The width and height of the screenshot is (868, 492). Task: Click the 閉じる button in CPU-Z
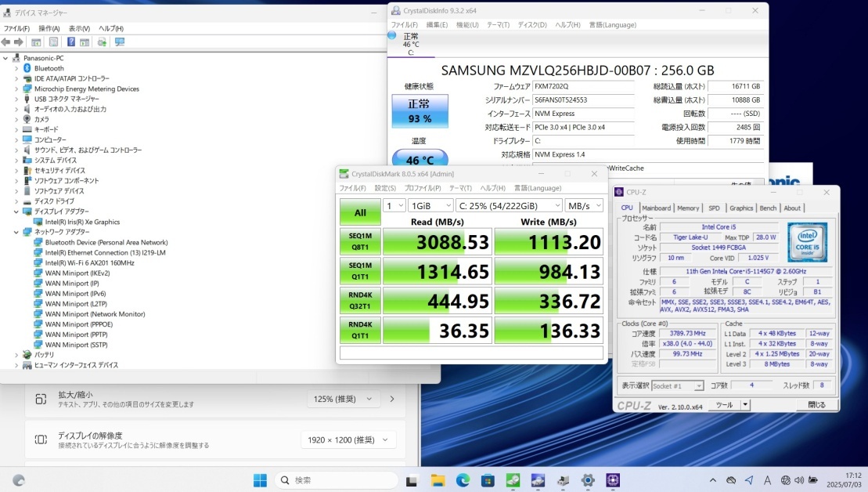[816, 405]
